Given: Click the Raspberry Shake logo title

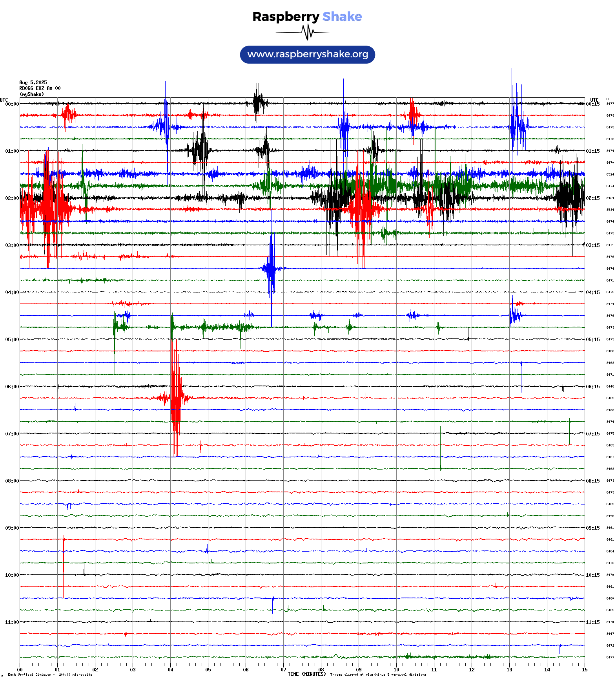Looking at the screenshot, I should 307,16.
